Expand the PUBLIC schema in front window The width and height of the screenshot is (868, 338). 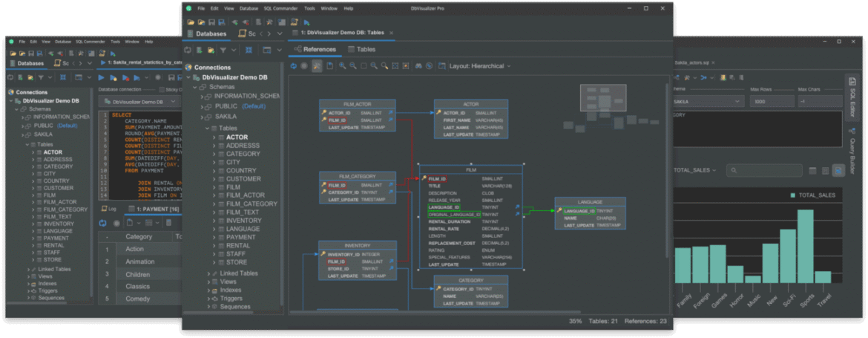(202, 105)
